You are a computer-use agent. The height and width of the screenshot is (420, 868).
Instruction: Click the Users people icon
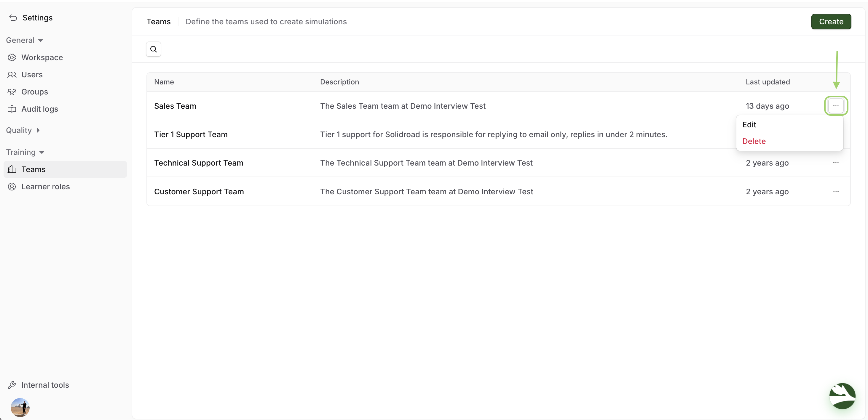click(x=12, y=74)
